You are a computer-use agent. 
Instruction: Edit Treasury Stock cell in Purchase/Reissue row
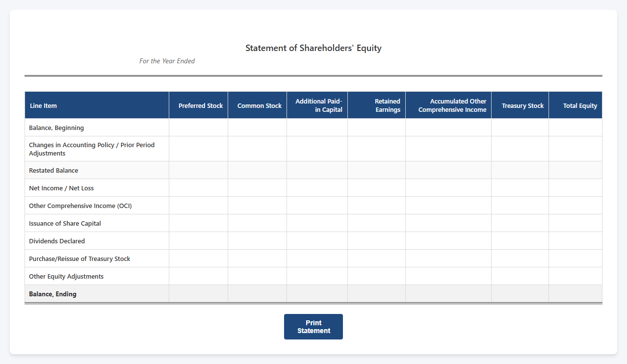tap(520, 259)
